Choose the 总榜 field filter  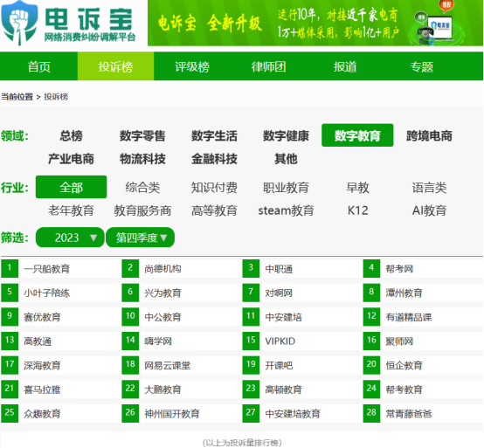(x=72, y=135)
